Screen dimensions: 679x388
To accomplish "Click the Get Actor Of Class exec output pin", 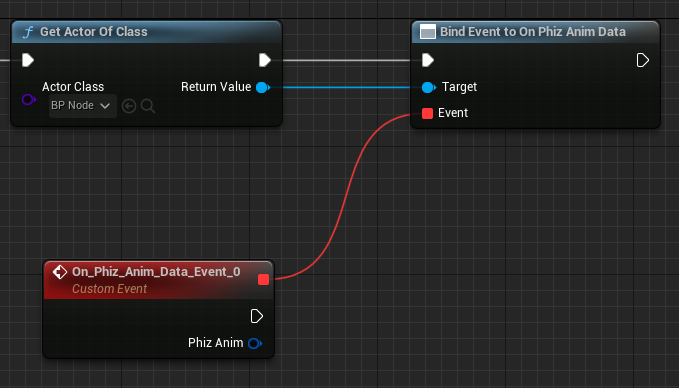I will (x=265, y=60).
